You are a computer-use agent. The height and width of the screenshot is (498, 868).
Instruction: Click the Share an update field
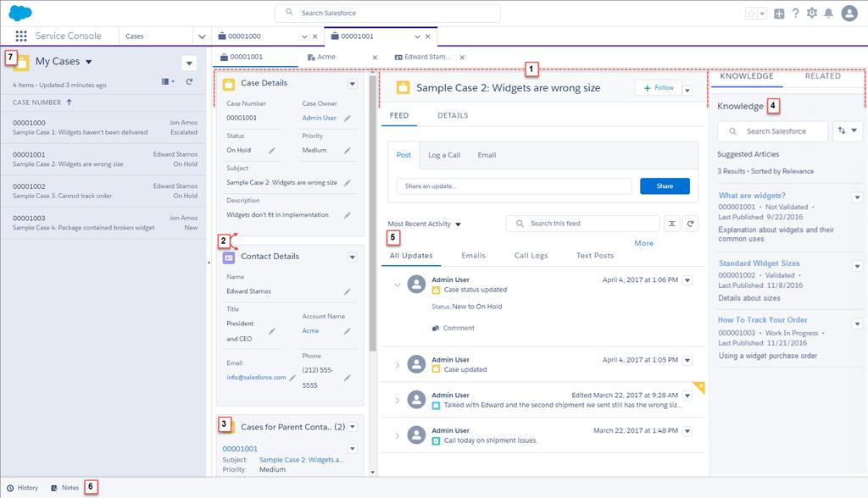pos(514,186)
